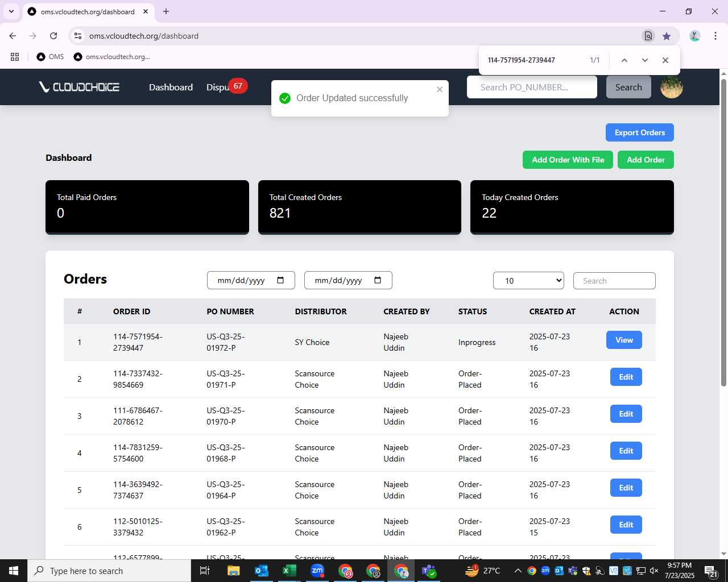Go to previous find result

pos(624,60)
